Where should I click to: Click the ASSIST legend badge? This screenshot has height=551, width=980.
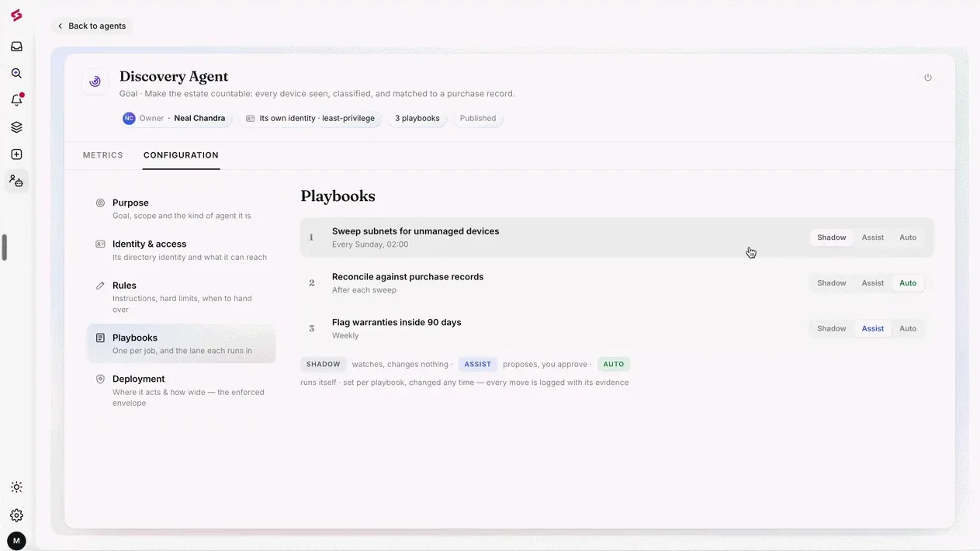[x=478, y=364]
